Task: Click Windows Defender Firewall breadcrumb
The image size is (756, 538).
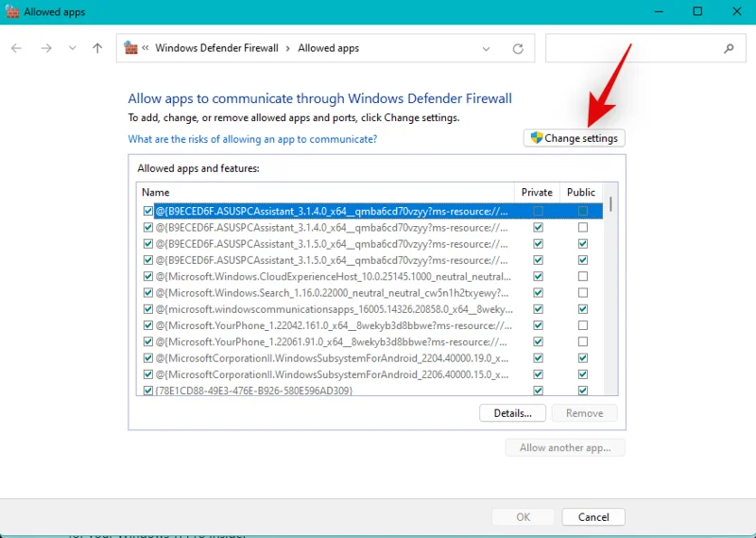Action: click(x=216, y=48)
